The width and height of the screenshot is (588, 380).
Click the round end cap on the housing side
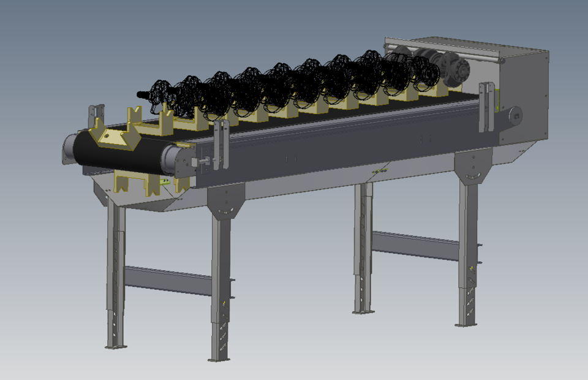515,115
